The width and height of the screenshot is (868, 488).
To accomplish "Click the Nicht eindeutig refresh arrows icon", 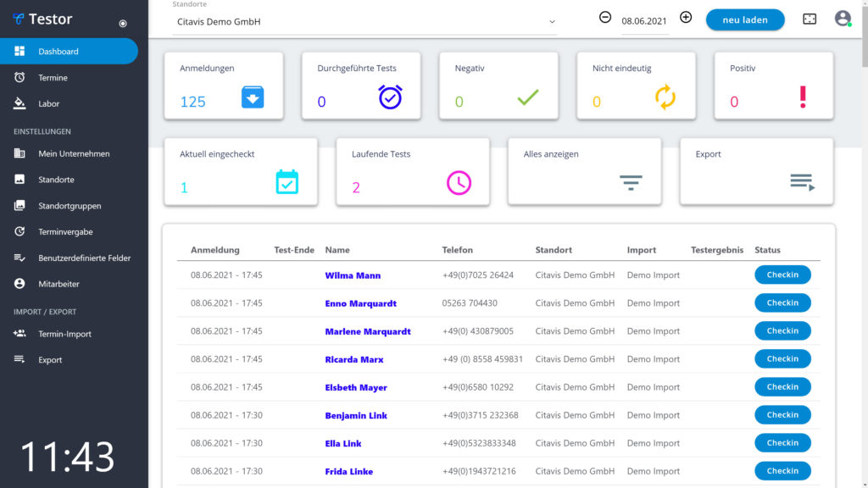I will (665, 97).
